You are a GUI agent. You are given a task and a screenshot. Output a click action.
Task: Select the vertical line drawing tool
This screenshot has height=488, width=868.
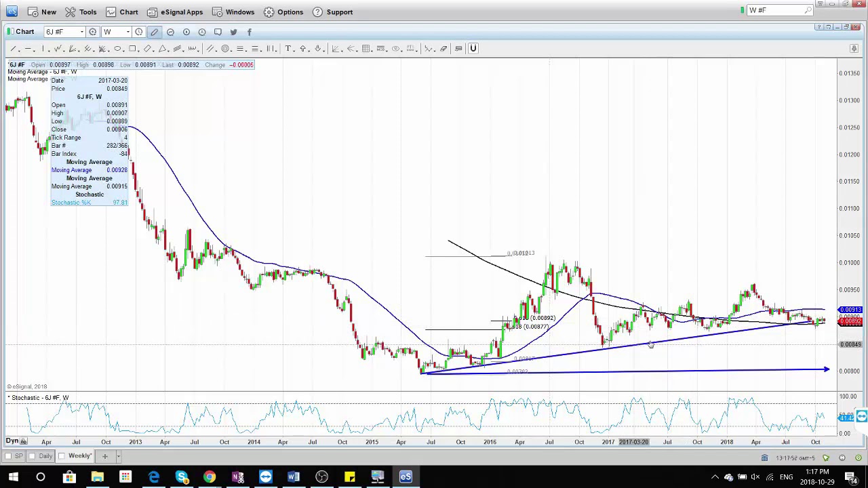[43, 49]
